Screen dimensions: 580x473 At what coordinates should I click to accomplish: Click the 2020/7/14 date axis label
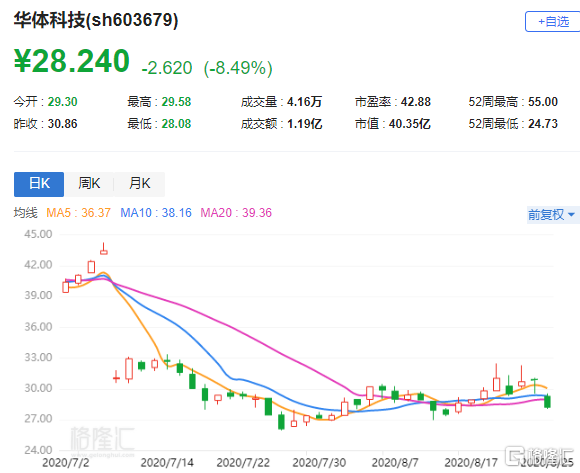tap(167, 463)
